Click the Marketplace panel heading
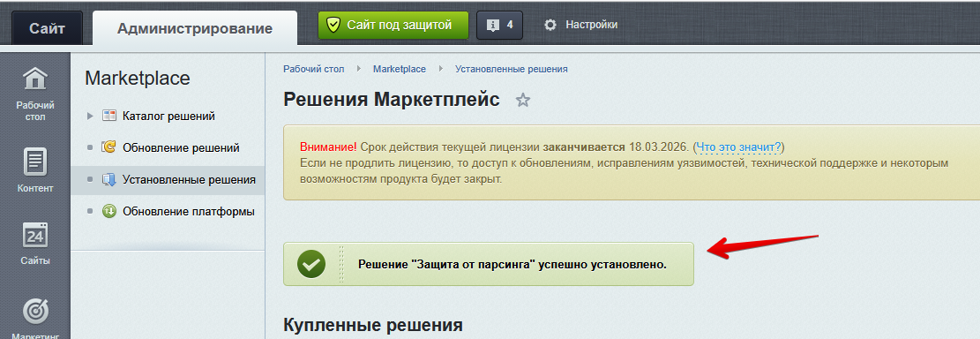Image resolution: width=980 pixels, height=339 pixels. [138, 79]
